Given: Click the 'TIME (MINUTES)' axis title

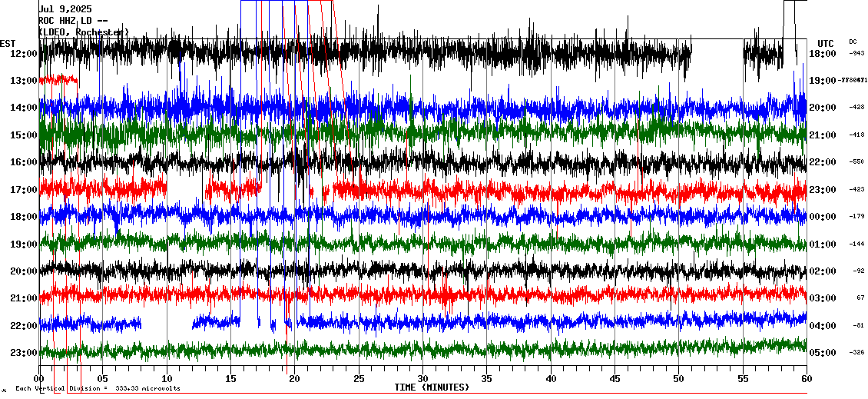Looking at the screenshot, I should click(x=432, y=387).
